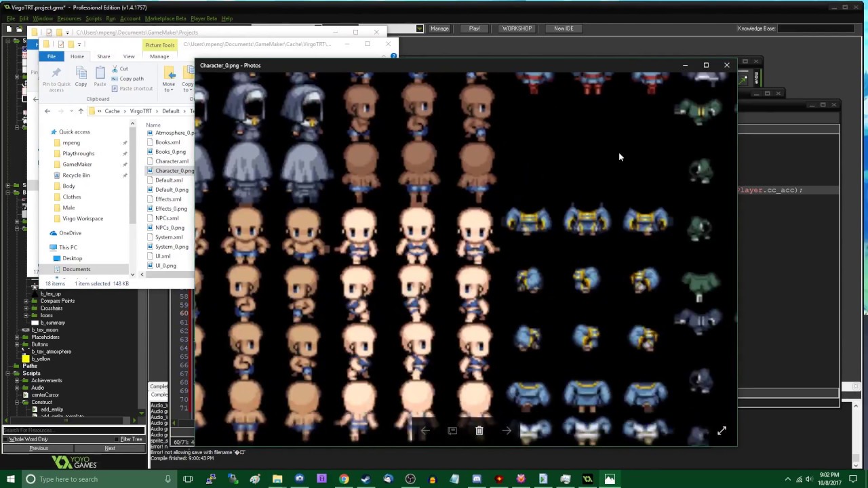The height and width of the screenshot is (488, 868).
Task: Click the Play! button
Action: (x=475, y=28)
